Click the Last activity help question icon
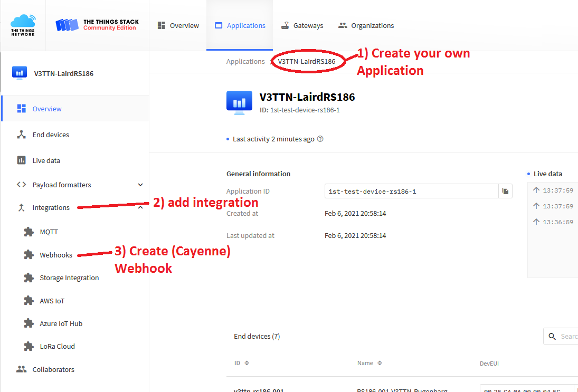This screenshot has height=392, width=578. pyautogui.click(x=320, y=139)
